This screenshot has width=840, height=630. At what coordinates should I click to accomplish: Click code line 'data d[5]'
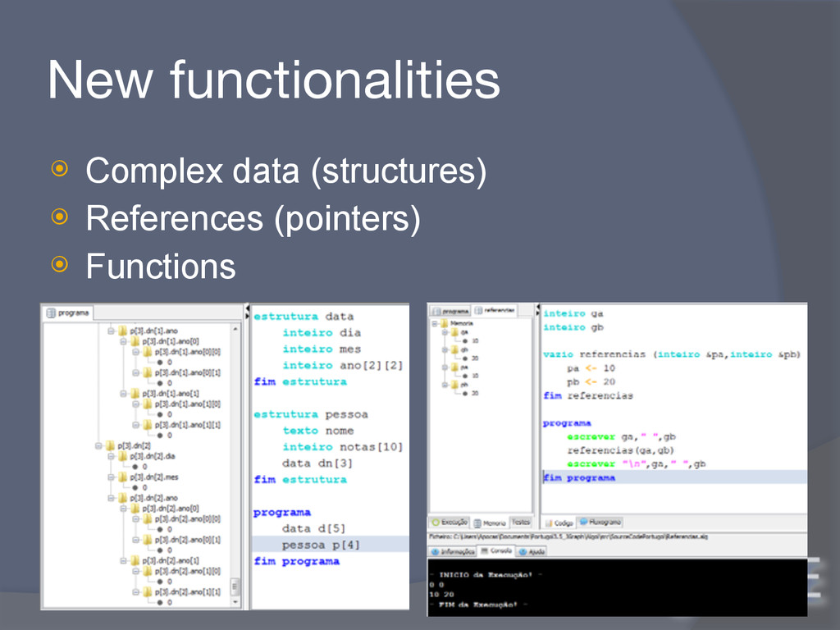[313, 529]
